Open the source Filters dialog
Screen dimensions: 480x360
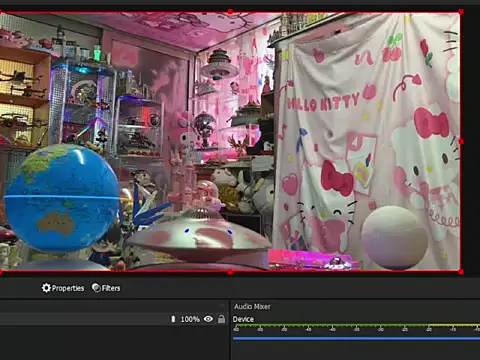tap(106, 288)
